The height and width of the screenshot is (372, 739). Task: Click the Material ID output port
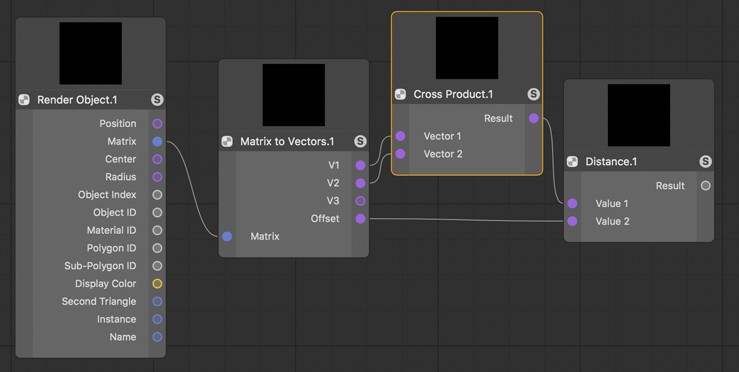click(x=157, y=231)
